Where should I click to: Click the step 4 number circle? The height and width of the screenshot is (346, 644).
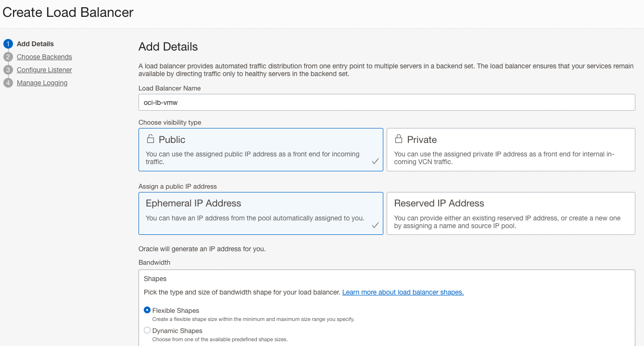point(8,83)
